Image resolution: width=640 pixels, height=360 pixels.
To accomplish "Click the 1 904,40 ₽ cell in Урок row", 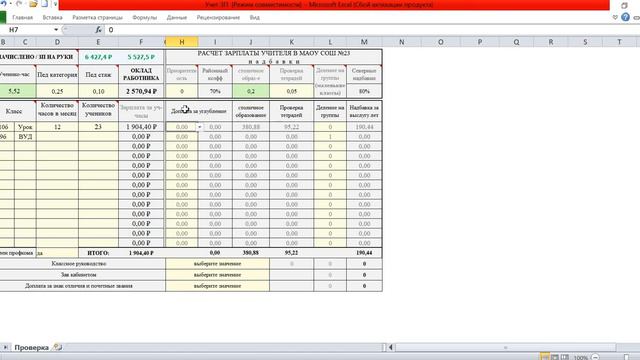I will coord(141,127).
